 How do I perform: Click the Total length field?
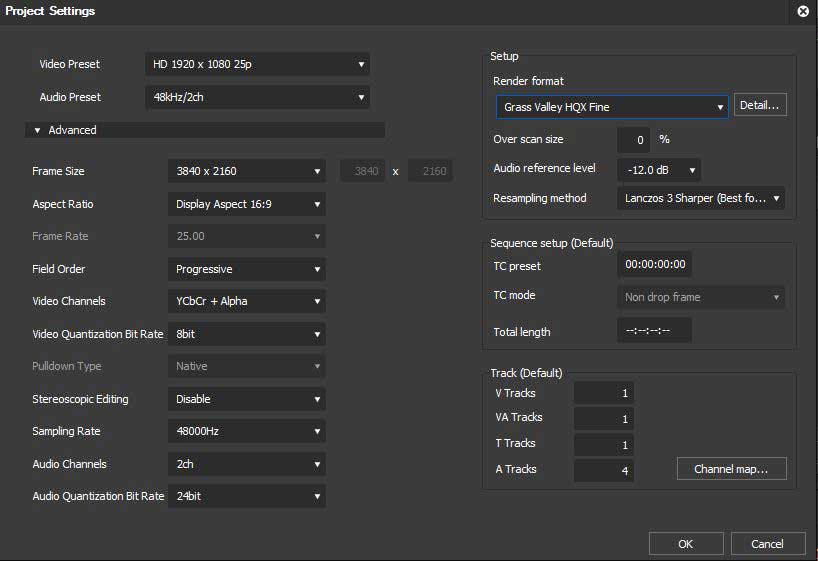click(x=655, y=330)
